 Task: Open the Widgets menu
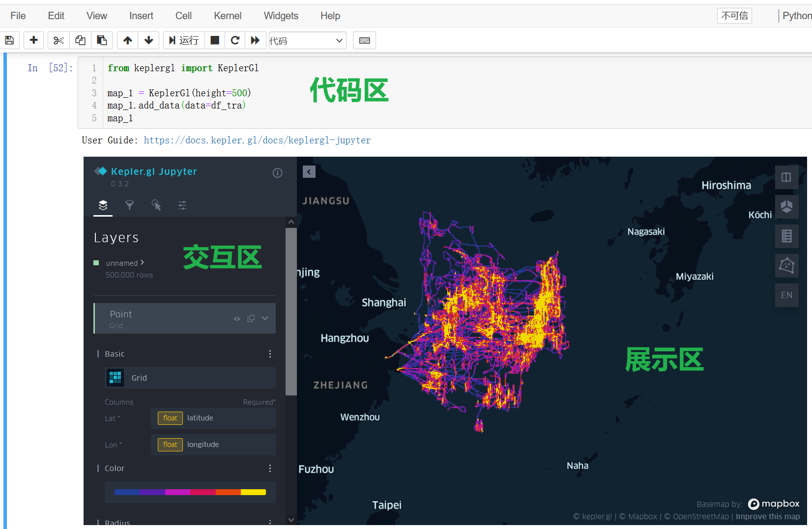coord(281,15)
